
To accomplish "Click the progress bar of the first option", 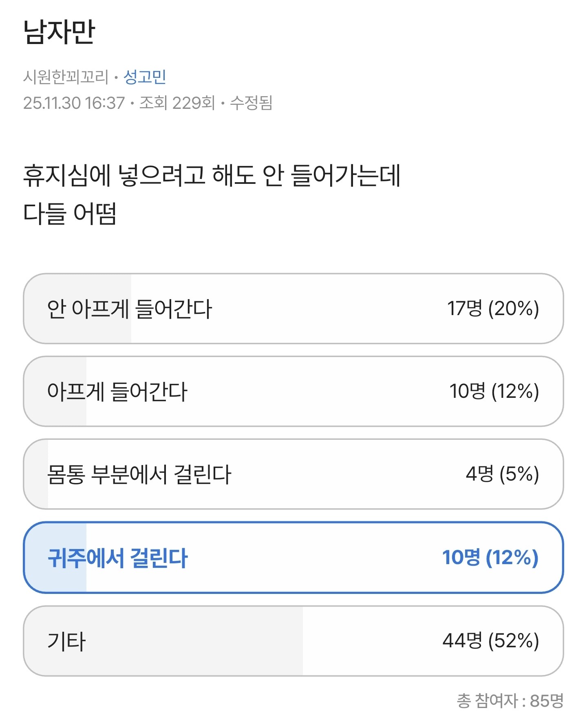I will (77, 309).
